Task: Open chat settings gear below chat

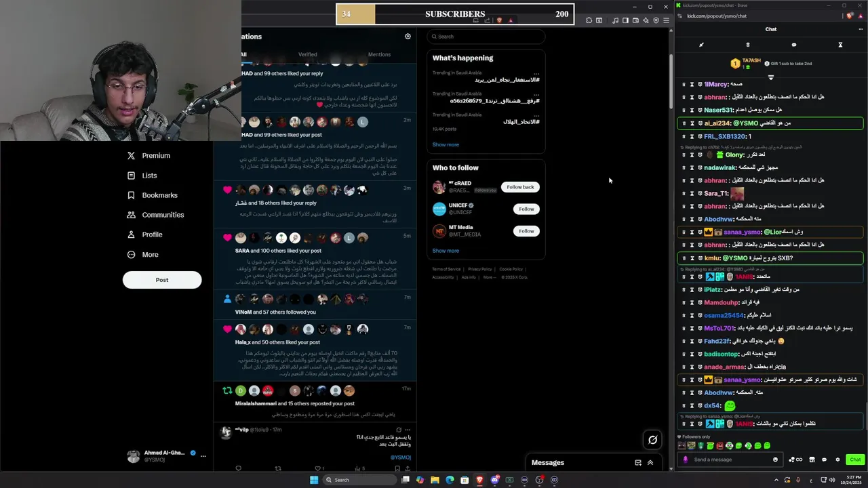Action: [837, 460]
